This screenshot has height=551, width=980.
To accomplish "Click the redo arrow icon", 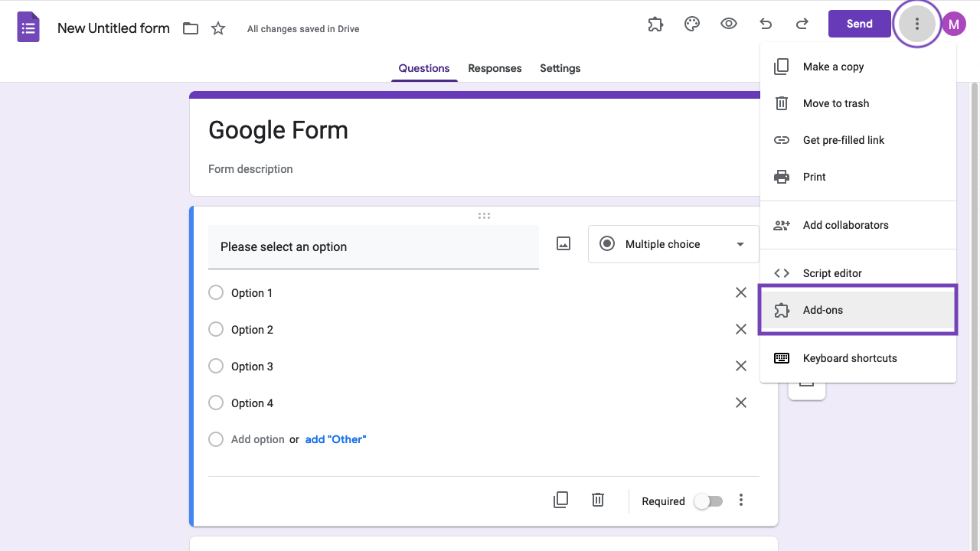I will point(802,24).
